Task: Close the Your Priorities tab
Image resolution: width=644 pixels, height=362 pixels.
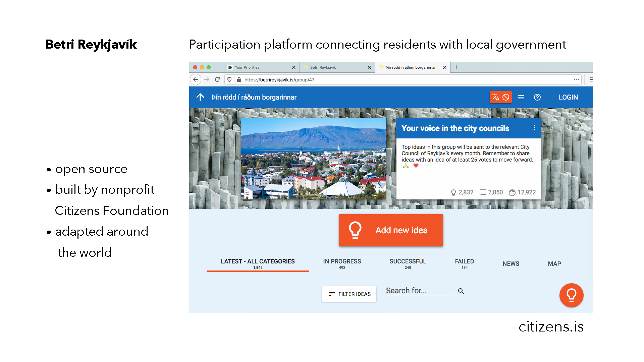Action: (294, 67)
